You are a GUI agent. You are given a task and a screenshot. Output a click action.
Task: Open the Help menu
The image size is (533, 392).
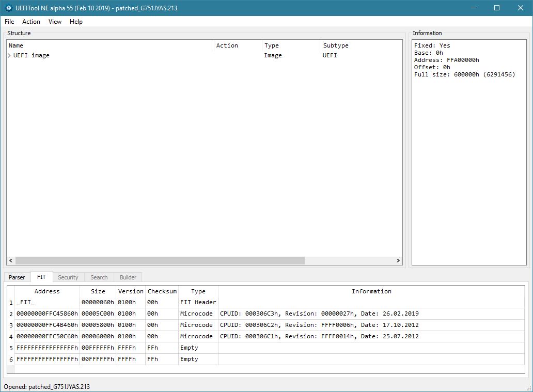[76, 21]
